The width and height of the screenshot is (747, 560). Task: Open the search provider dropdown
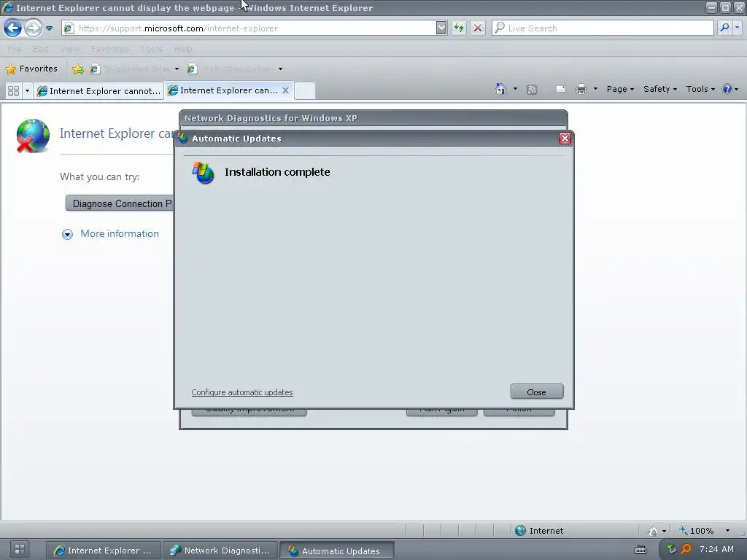pyautogui.click(x=737, y=28)
